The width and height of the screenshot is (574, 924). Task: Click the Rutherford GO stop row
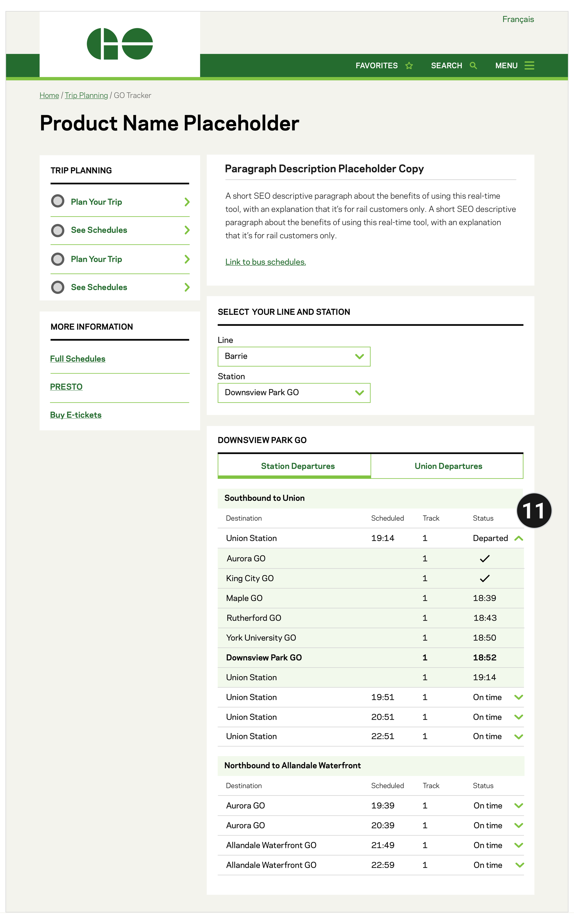(371, 618)
